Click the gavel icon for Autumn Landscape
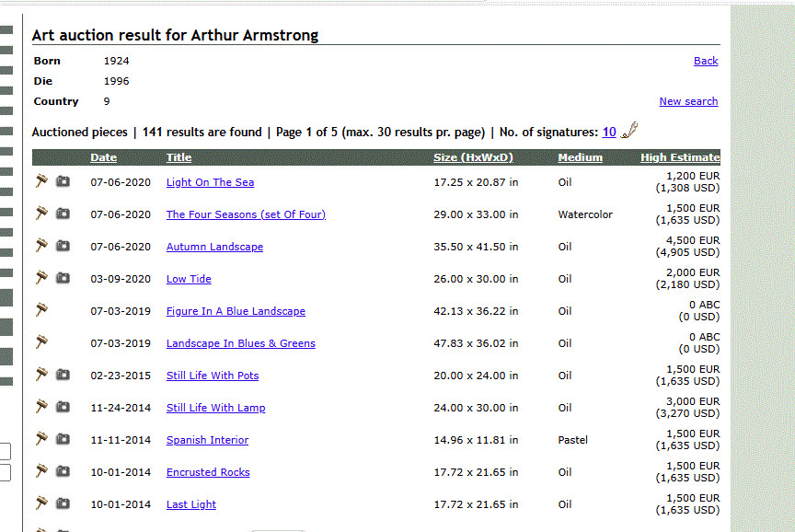 click(41, 246)
